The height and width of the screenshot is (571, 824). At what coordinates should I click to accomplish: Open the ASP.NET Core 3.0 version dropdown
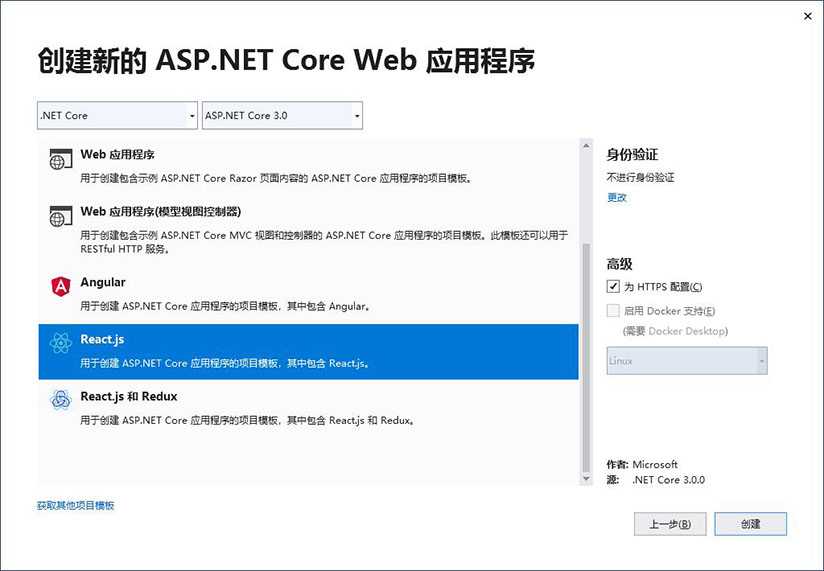[282, 116]
